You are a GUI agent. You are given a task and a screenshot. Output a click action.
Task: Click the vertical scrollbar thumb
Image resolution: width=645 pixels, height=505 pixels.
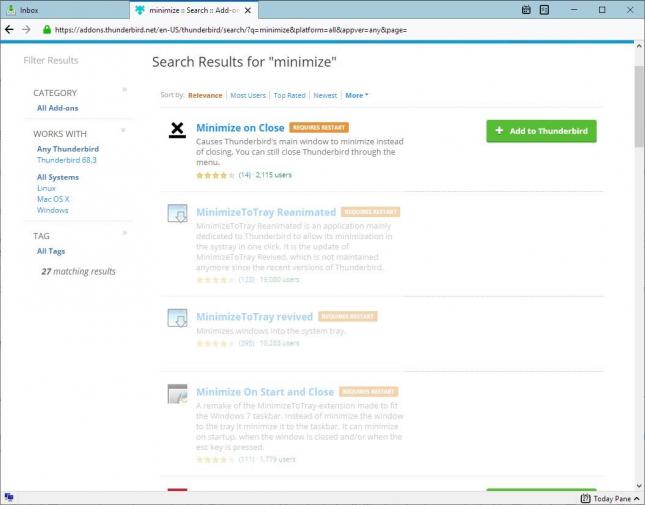coord(639,106)
